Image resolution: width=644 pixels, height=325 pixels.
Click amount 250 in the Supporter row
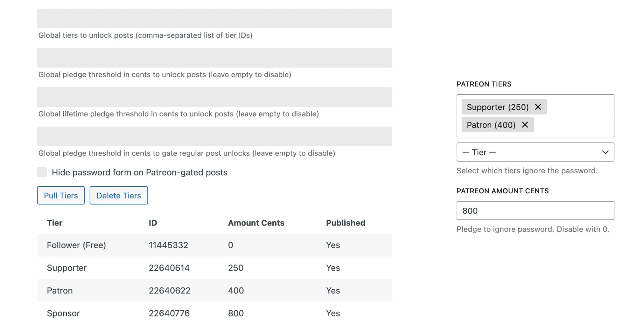tap(236, 268)
